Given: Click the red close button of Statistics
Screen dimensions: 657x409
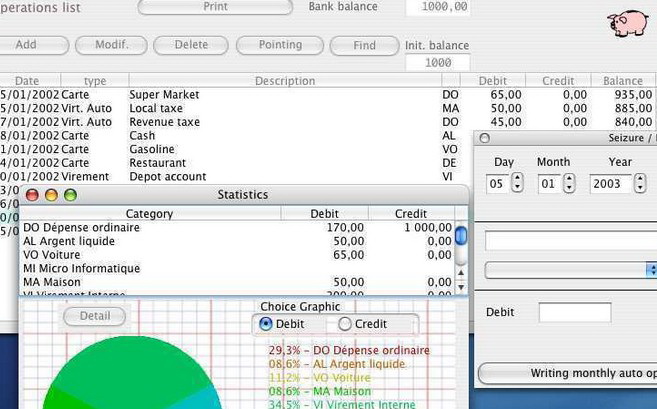Looking at the screenshot, I should [32, 195].
